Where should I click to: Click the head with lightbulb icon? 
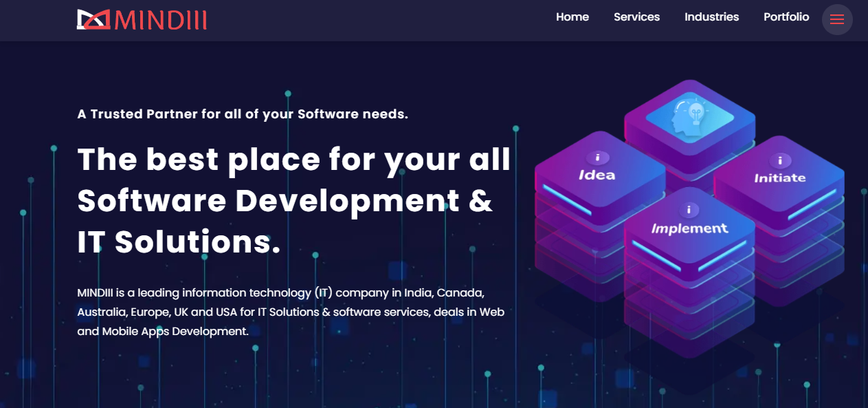[689, 116]
